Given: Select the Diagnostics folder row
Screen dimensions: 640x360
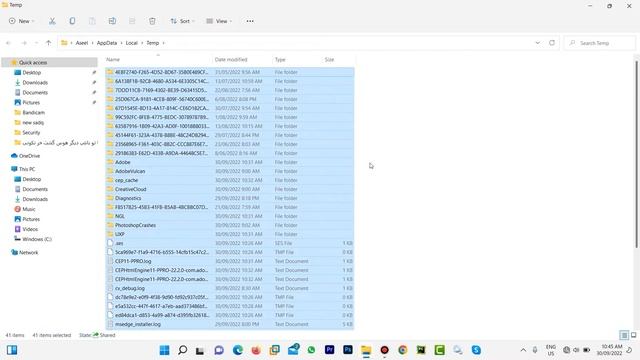Looking at the screenshot, I should point(230,198).
